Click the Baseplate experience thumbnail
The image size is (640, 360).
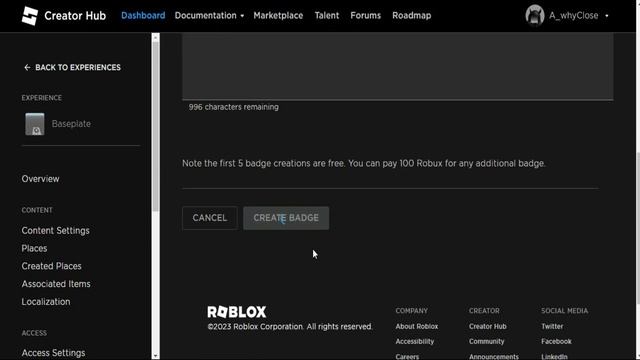click(x=35, y=124)
